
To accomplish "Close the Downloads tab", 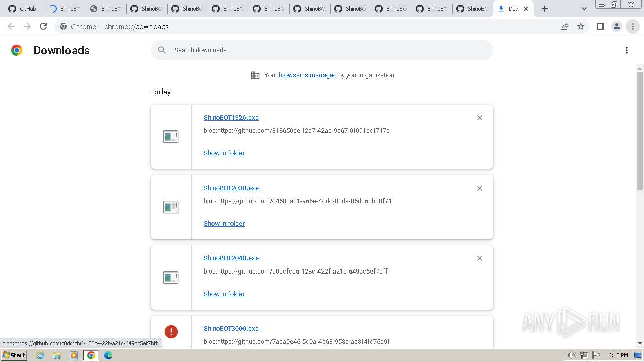I will point(526,9).
